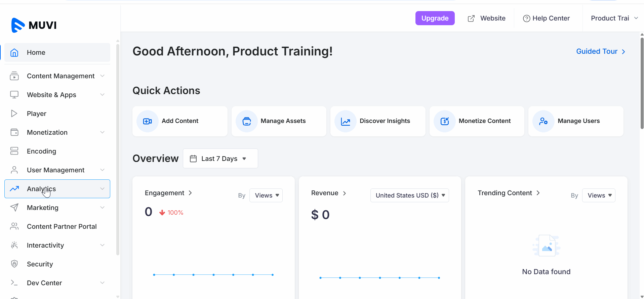Click the Discover Insights chart icon
Viewport: 644px width, 299px height.
tap(346, 121)
